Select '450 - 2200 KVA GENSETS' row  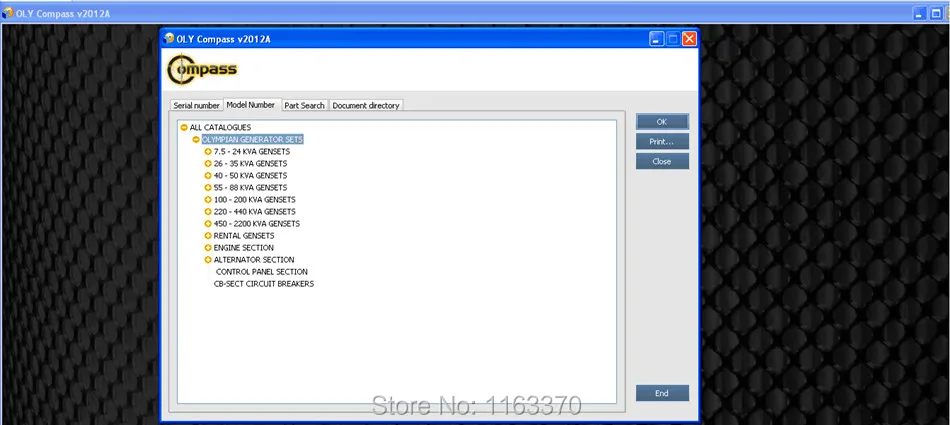point(256,224)
